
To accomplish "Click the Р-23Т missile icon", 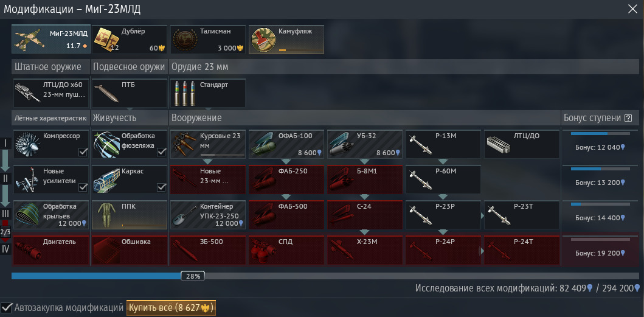I will 499,215.
